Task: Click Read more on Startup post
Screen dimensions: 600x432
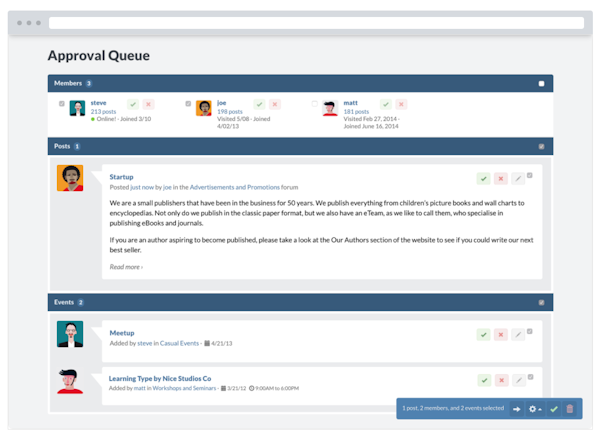Action: tap(126, 267)
